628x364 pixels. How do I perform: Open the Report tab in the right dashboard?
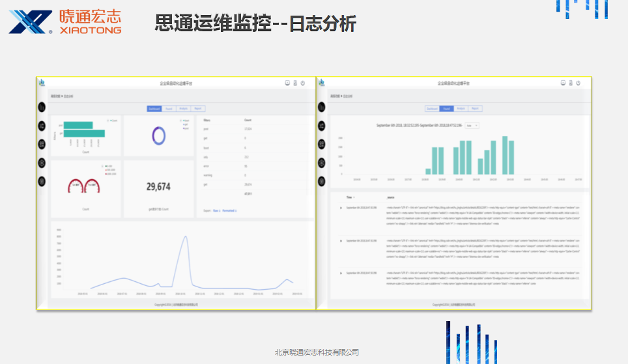(475, 109)
